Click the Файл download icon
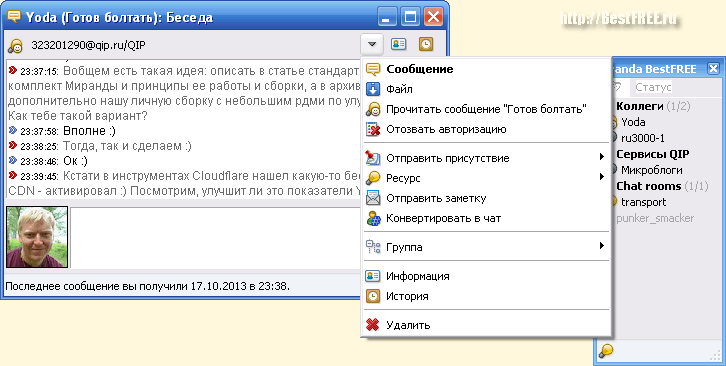Viewport: 726px width, 366px height. [373, 89]
